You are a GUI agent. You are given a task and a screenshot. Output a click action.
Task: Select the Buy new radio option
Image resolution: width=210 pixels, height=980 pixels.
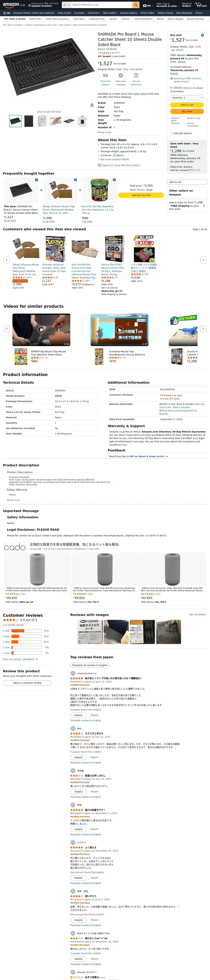click(202, 35)
